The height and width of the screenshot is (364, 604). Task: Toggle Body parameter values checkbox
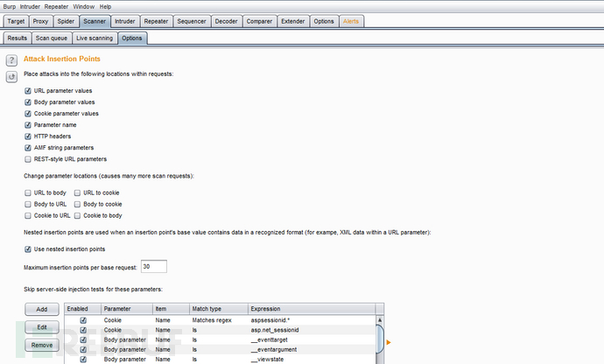click(x=28, y=102)
